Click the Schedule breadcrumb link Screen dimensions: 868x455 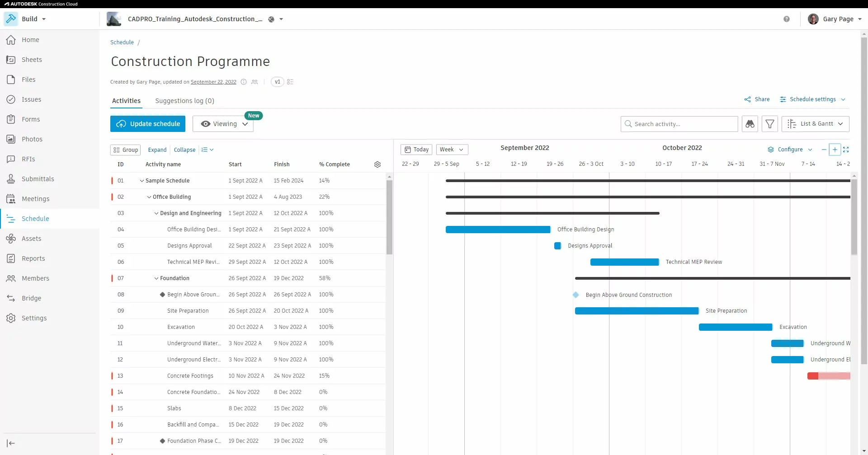click(122, 42)
